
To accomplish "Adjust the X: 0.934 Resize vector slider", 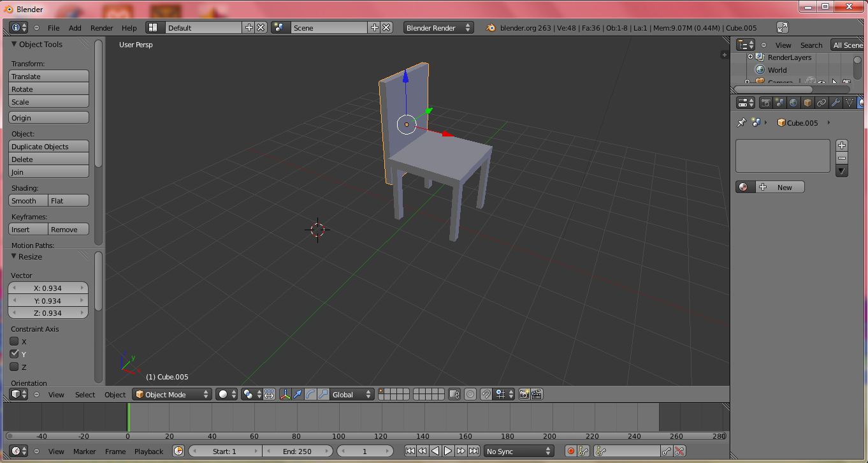I will (48, 288).
